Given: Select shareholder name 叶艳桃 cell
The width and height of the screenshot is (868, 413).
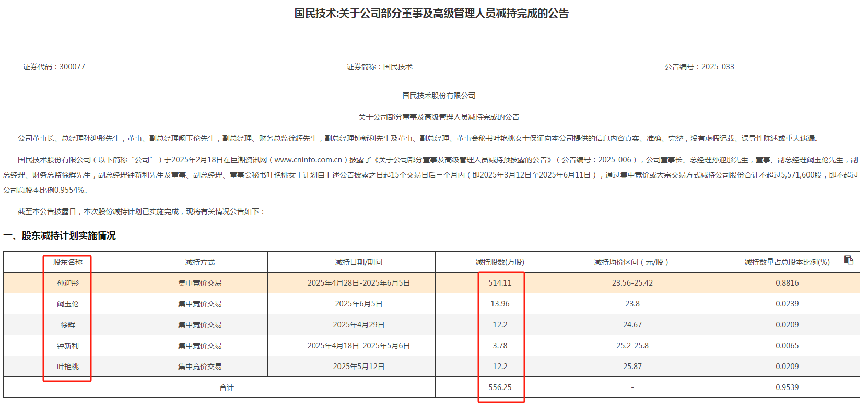Looking at the screenshot, I should (x=68, y=367).
